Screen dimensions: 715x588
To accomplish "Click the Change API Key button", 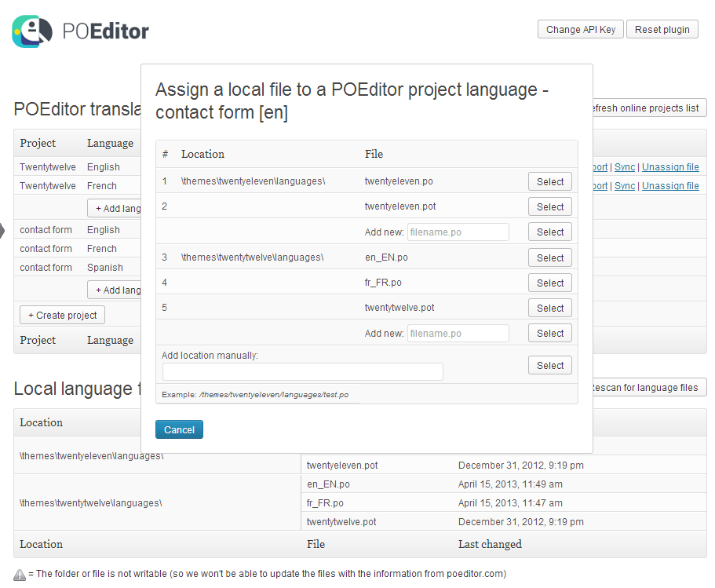I will coord(581,30).
